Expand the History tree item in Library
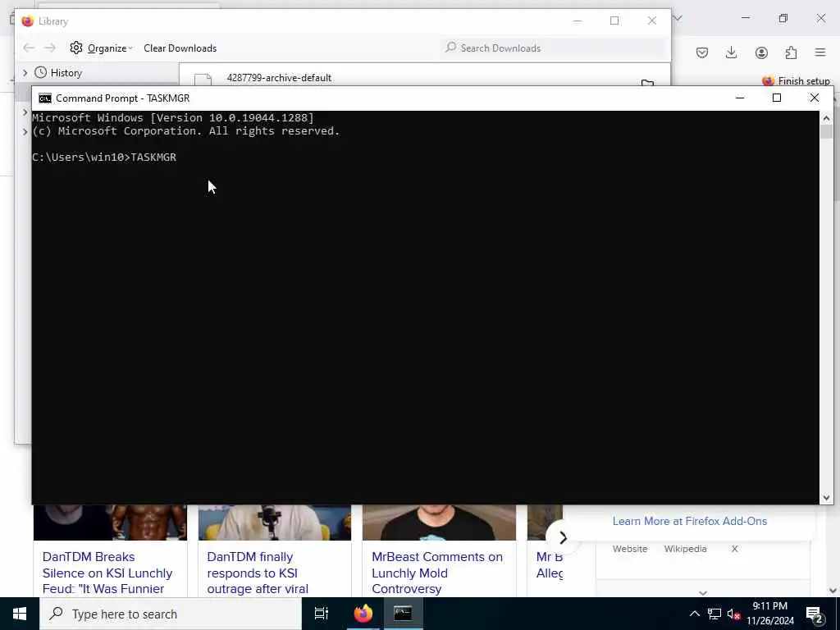 25,72
